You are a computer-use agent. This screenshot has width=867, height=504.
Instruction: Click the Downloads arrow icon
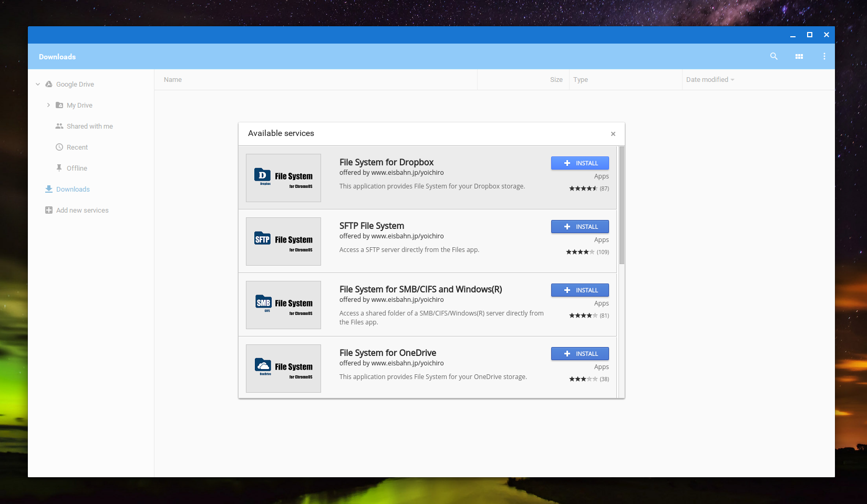(x=49, y=189)
